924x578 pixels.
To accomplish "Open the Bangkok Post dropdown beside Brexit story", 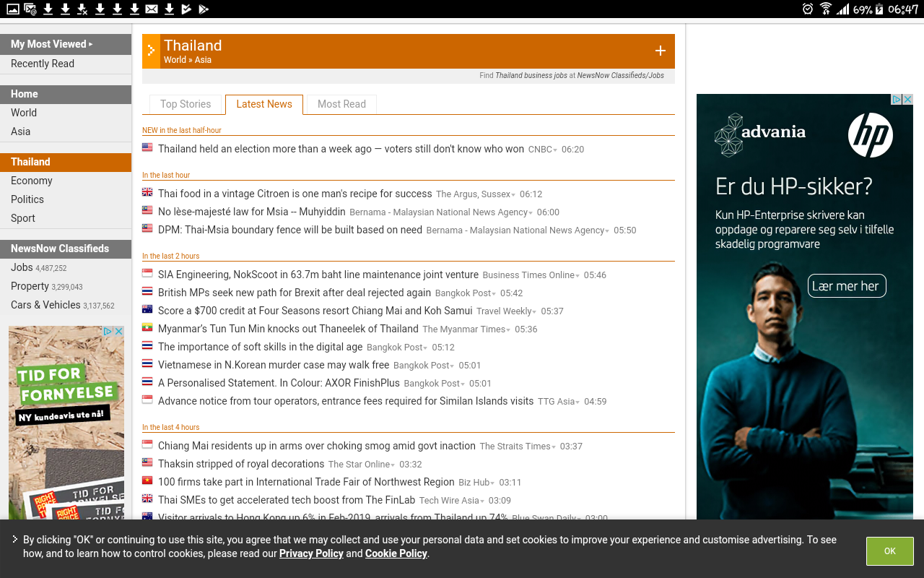I will [x=494, y=294].
